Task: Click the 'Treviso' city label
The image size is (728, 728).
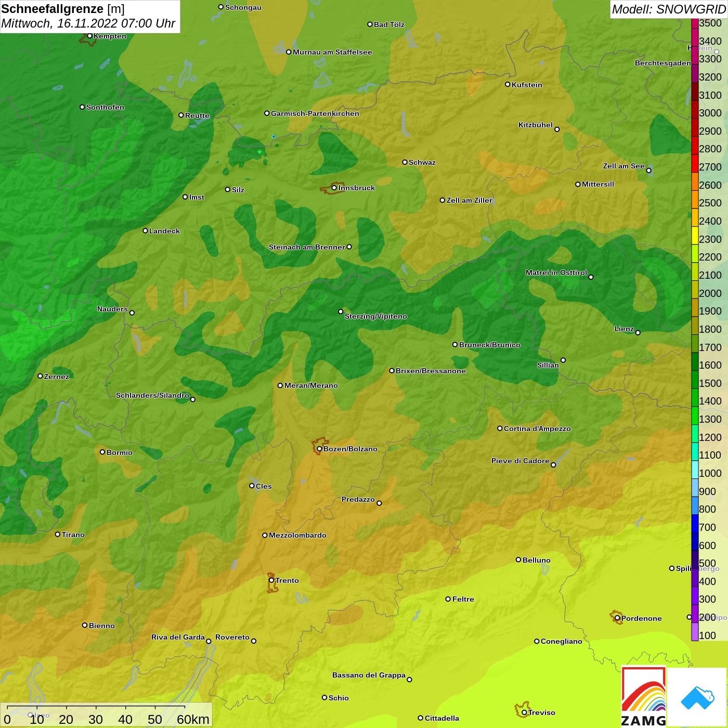Action: (x=541, y=712)
